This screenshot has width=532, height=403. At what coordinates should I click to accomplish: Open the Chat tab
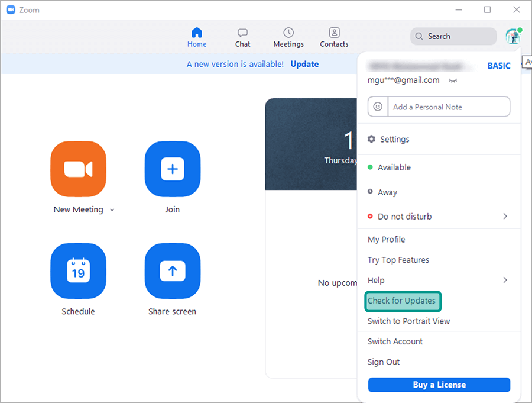pos(242,37)
